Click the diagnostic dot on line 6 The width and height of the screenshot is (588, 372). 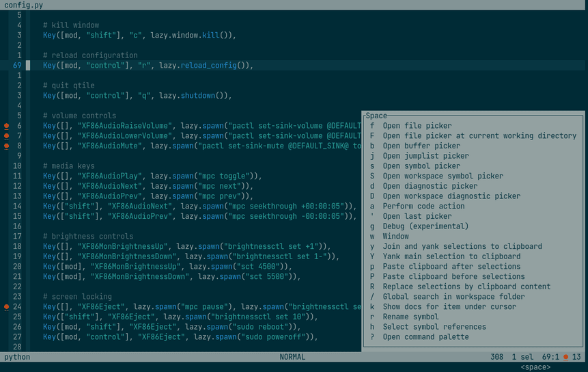pyautogui.click(x=6, y=126)
